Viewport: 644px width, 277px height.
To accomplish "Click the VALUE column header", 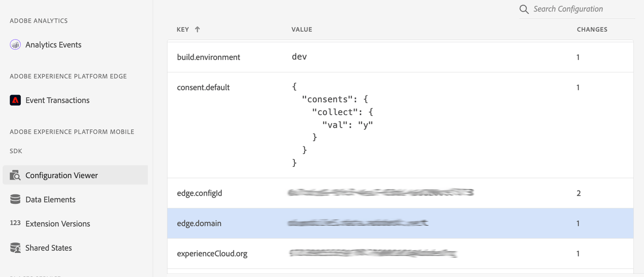I will [x=302, y=30].
